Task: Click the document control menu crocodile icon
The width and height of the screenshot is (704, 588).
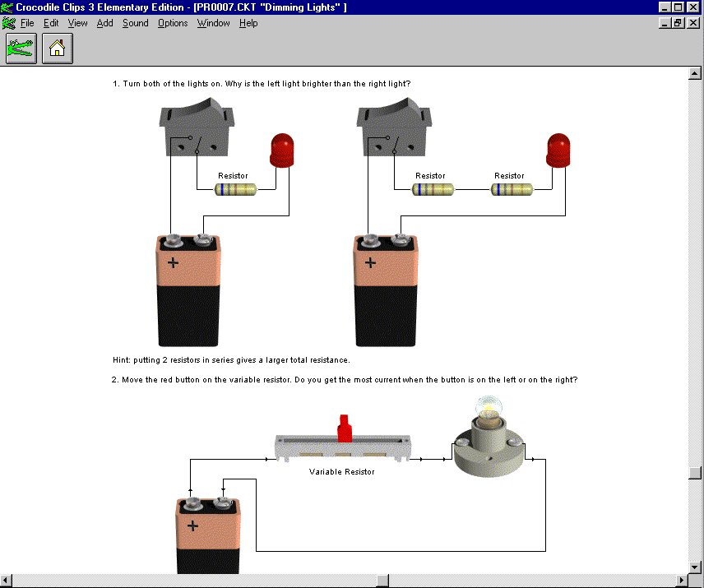Action: [x=8, y=23]
